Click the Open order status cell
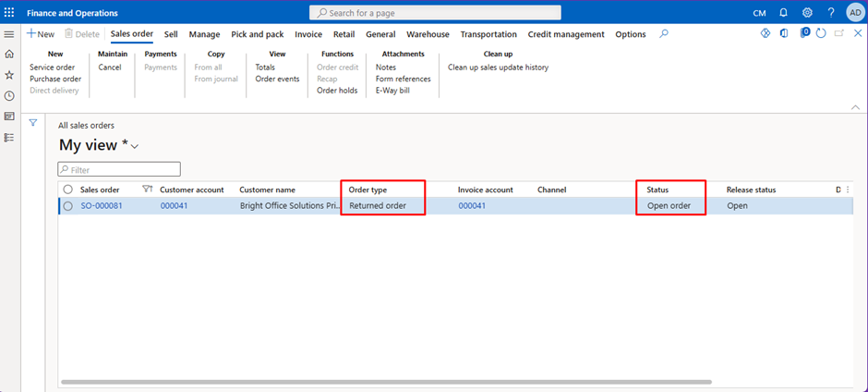Image resolution: width=868 pixels, height=392 pixels. pyautogui.click(x=669, y=205)
